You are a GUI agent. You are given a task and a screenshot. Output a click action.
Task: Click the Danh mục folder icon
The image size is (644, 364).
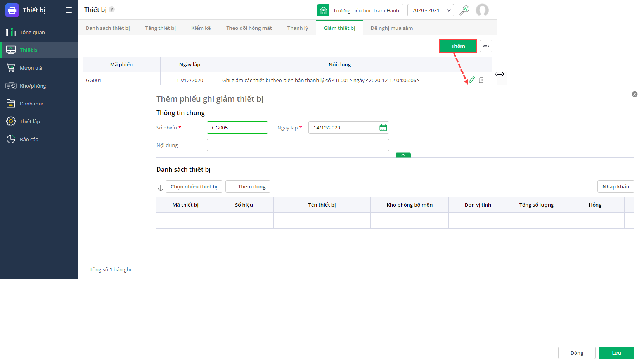pos(11,104)
